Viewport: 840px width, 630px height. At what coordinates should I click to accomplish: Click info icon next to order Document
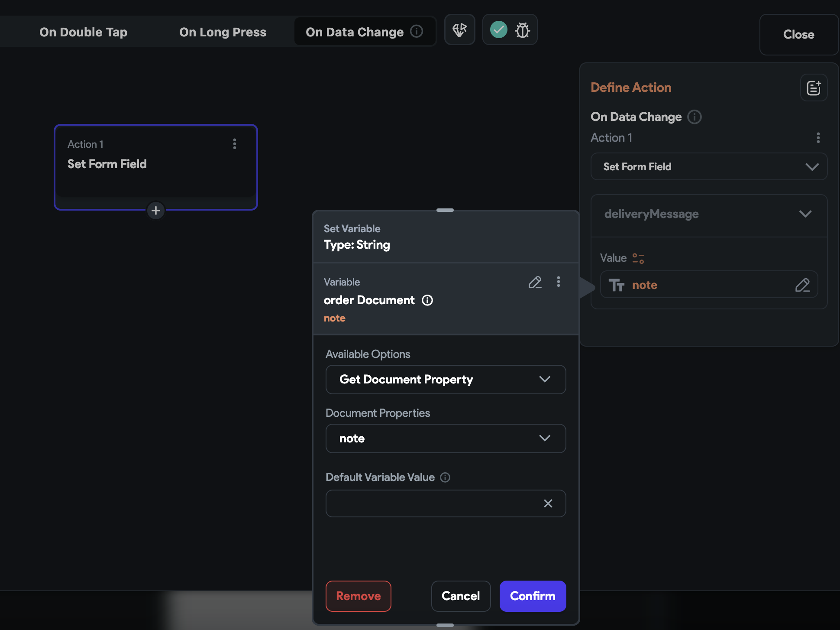click(427, 300)
